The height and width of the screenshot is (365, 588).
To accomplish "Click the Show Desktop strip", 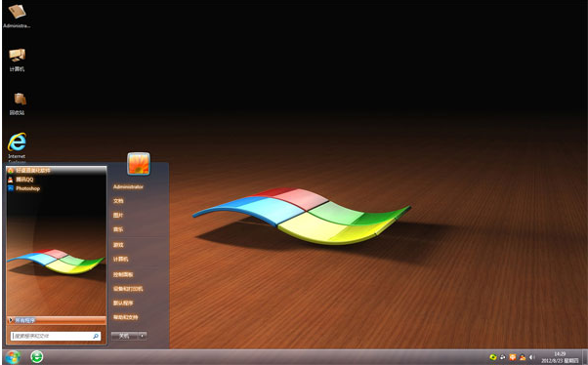I will pyautogui.click(x=585, y=357).
